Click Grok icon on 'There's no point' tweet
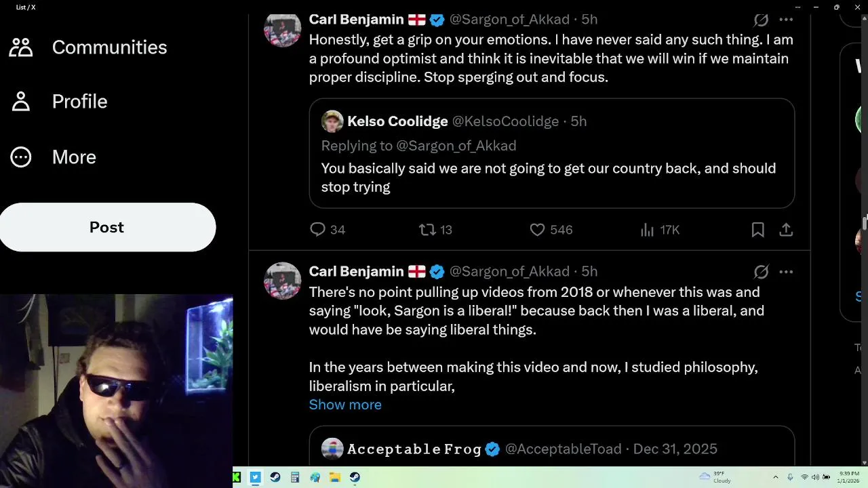 pyautogui.click(x=761, y=272)
